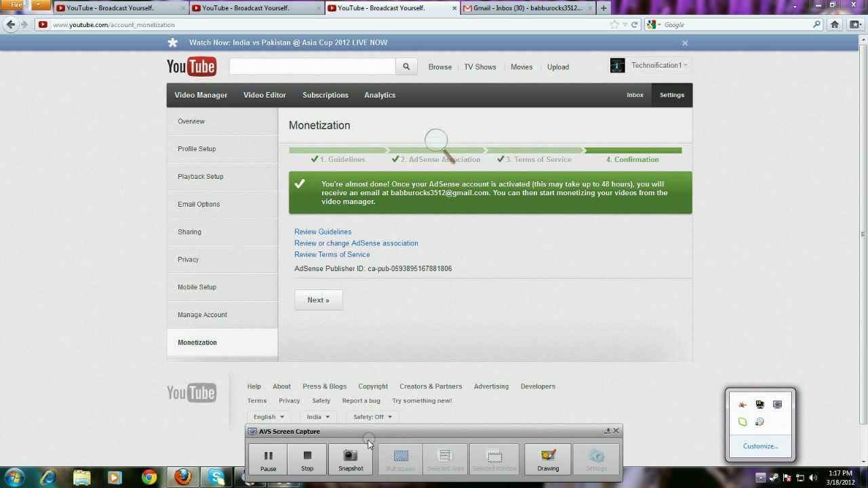Click Customize... in the tray popup
868x488 pixels.
[x=760, y=446]
